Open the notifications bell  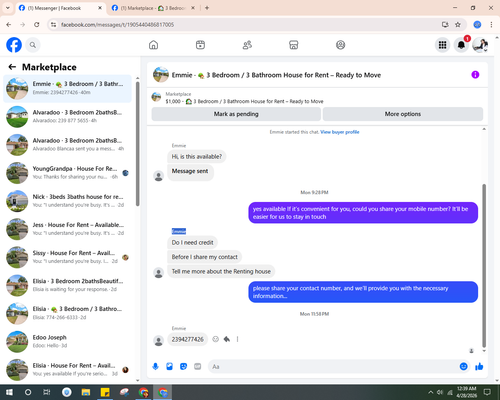pyautogui.click(x=461, y=45)
